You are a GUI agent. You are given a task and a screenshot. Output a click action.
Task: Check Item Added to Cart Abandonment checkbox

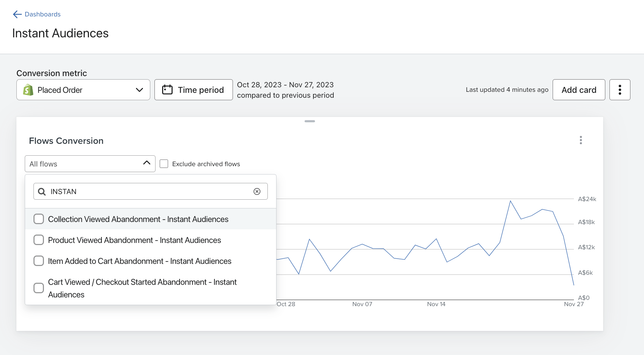tap(39, 261)
